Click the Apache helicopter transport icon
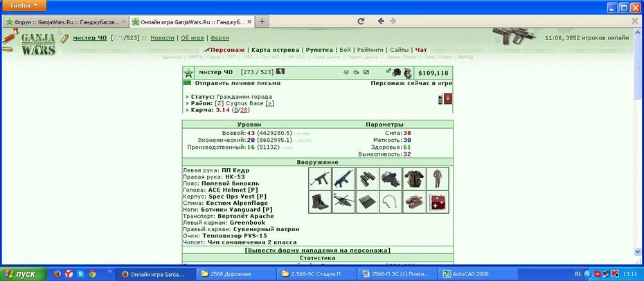The height and width of the screenshot is (281, 644). coord(343,202)
